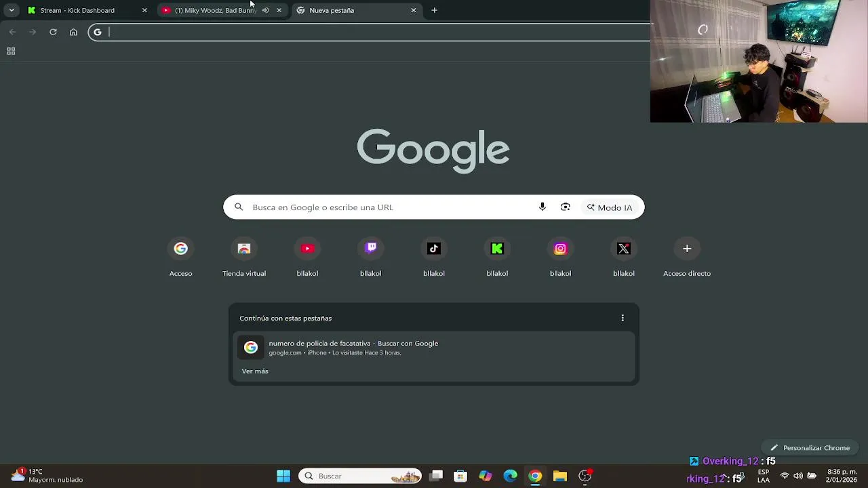
Task: Open volume control in system tray
Action: (798, 476)
